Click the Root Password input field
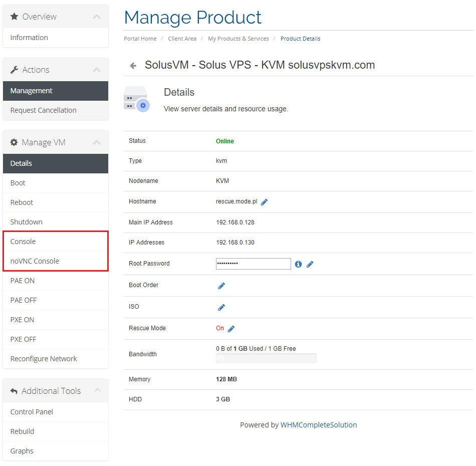The image size is (476, 466). pyautogui.click(x=254, y=264)
